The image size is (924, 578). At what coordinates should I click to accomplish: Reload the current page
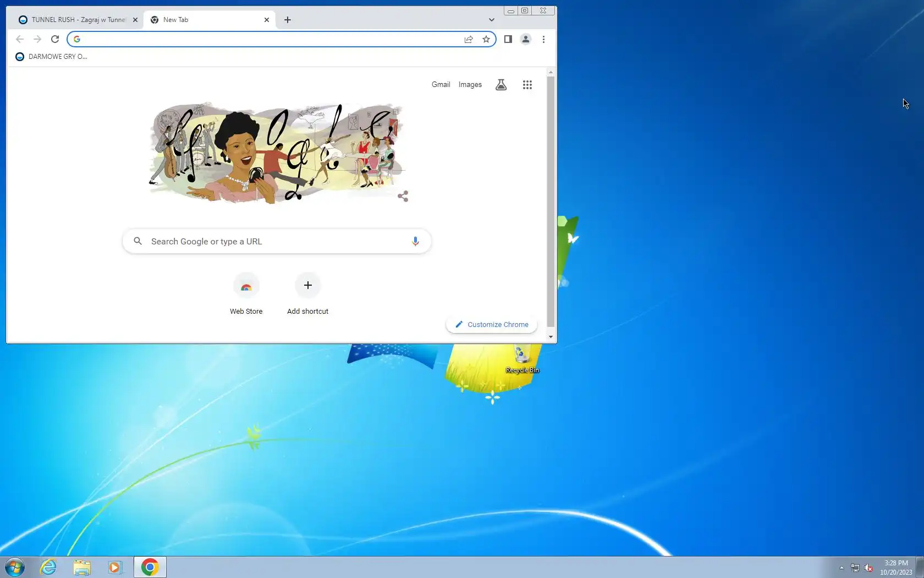(55, 39)
